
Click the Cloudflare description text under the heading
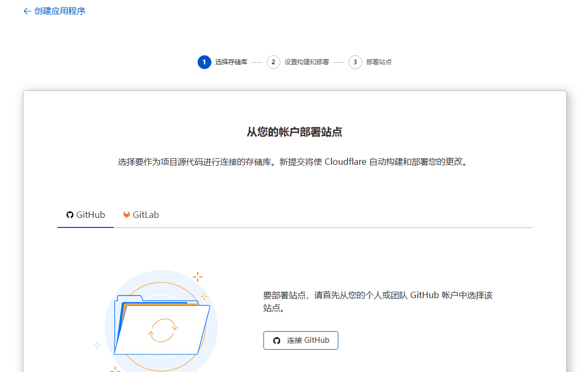click(x=294, y=162)
